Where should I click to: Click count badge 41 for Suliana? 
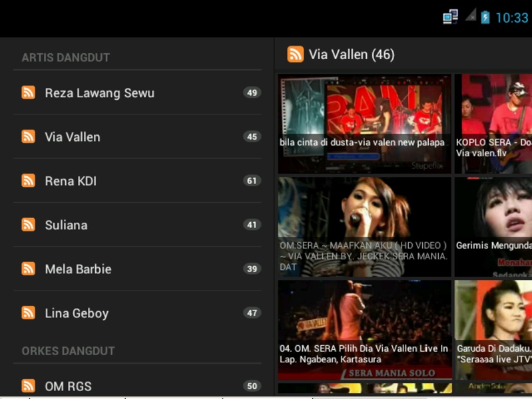252,225
